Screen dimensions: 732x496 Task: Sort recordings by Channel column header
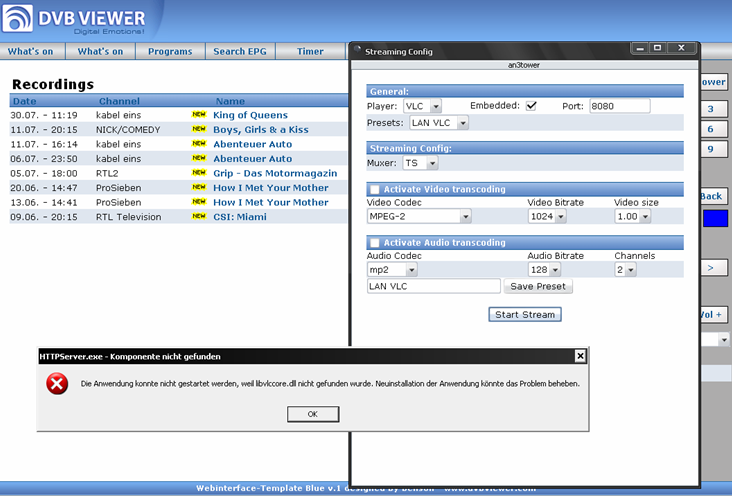click(119, 101)
